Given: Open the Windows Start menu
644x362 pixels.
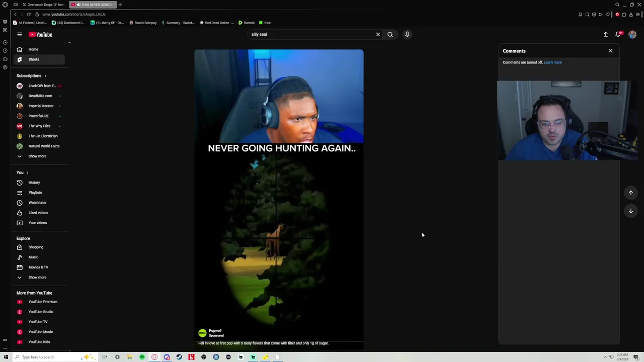Looking at the screenshot, I should coord(6,357).
